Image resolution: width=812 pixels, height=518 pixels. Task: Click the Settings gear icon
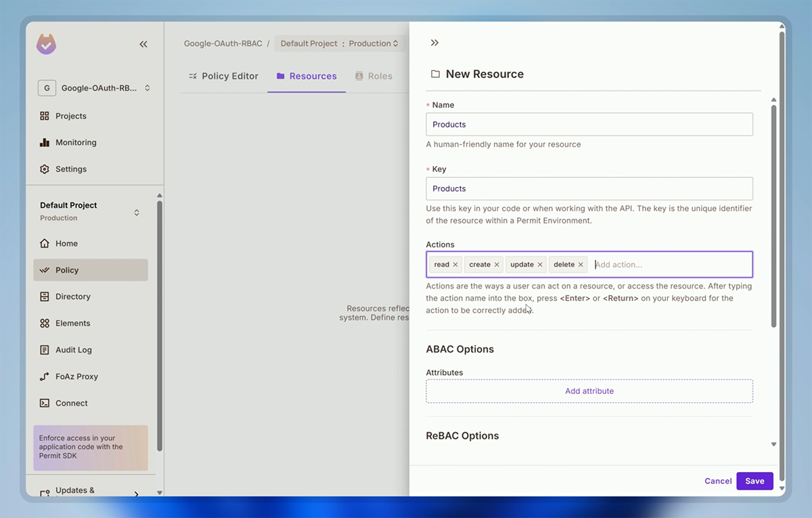click(45, 169)
